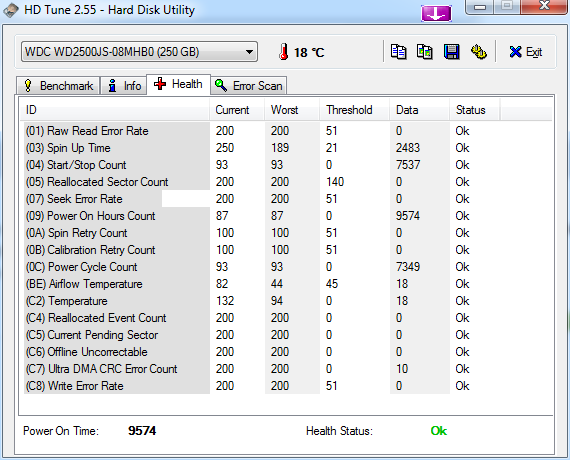Click the Reallocated Sector threshold value 140
Image resolution: width=570 pixels, height=460 pixels.
[335, 182]
